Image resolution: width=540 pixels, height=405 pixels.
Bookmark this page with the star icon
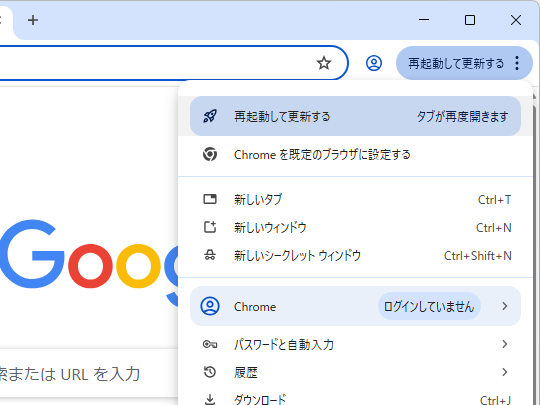click(324, 63)
